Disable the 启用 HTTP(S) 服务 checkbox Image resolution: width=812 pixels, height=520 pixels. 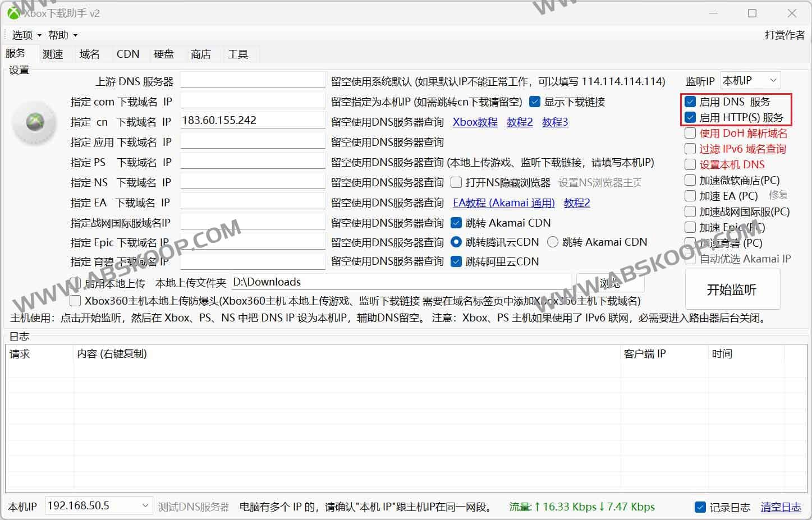(x=690, y=117)
